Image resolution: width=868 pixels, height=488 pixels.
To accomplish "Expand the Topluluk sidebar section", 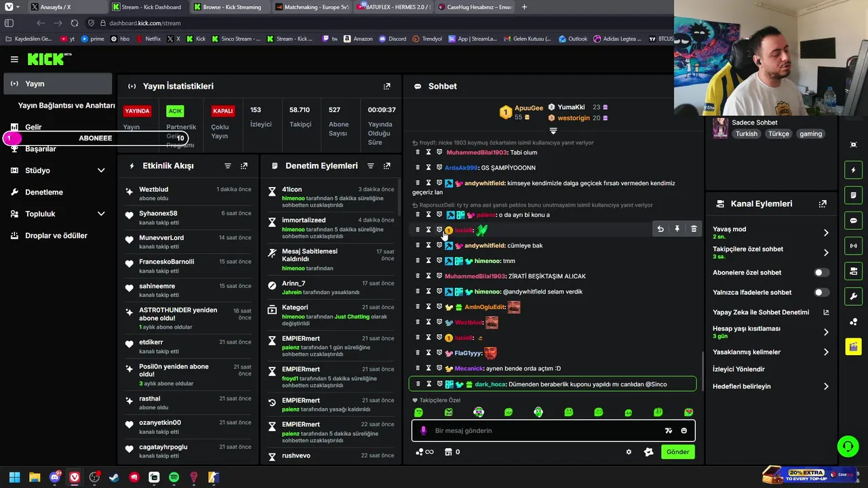I will pos(101,213).
